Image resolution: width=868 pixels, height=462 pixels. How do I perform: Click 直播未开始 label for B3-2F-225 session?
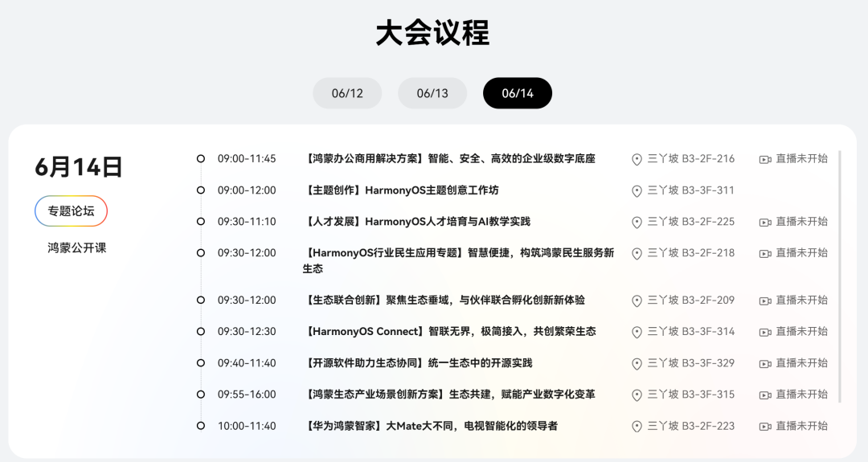tap(801, 222)
